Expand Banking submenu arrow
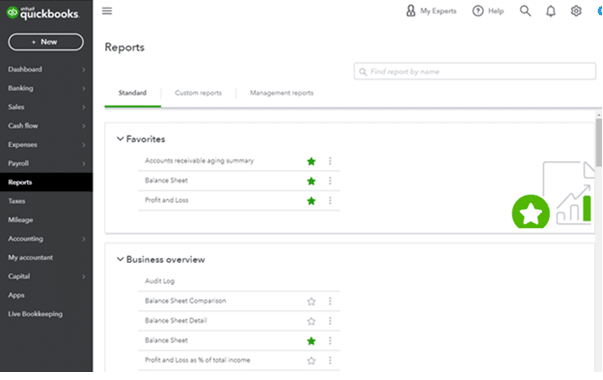The image size is (603, 380). click(83, 88)
